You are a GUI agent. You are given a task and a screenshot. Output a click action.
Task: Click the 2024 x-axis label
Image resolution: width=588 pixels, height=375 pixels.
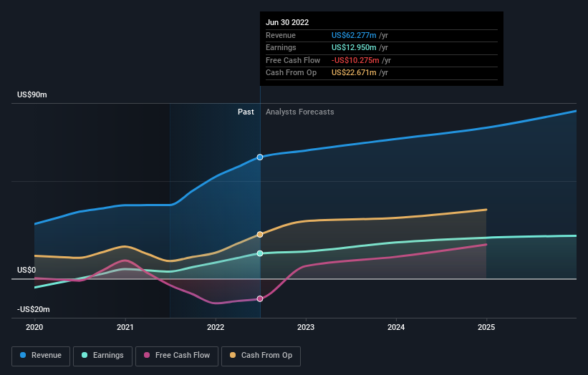(x=396, y=328)
